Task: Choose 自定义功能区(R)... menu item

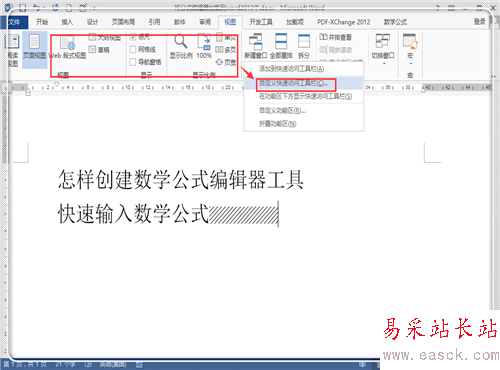Action: click(282, 110)
